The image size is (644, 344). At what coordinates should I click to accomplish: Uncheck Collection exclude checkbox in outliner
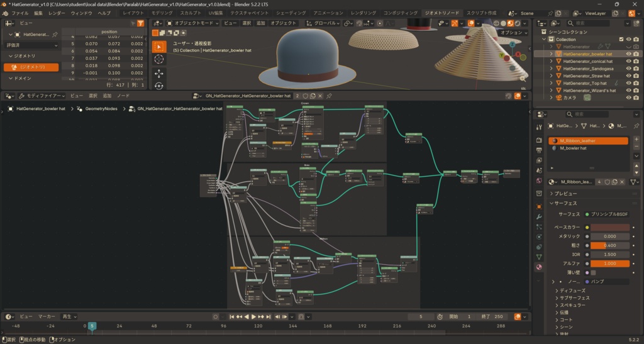click(x=621, y=40)
